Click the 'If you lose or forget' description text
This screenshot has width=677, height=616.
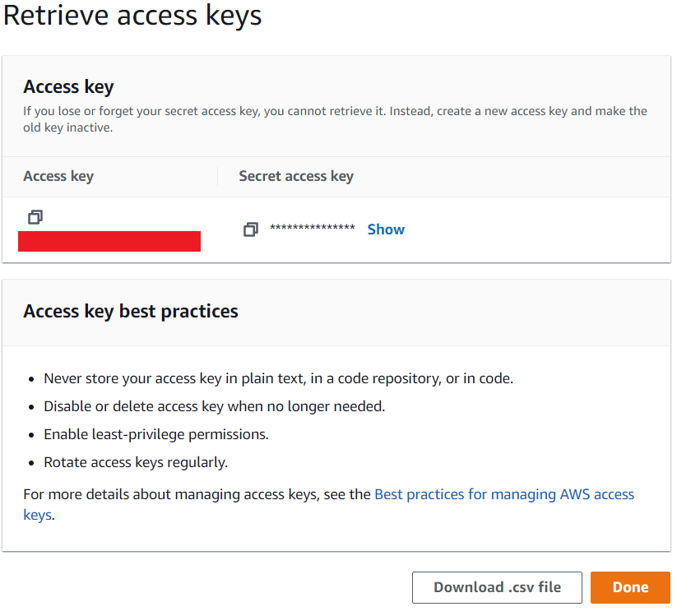(x=335, y=119)
